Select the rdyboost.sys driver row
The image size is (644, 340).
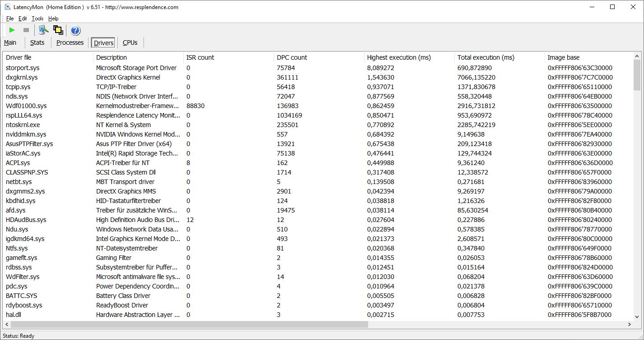318,305
